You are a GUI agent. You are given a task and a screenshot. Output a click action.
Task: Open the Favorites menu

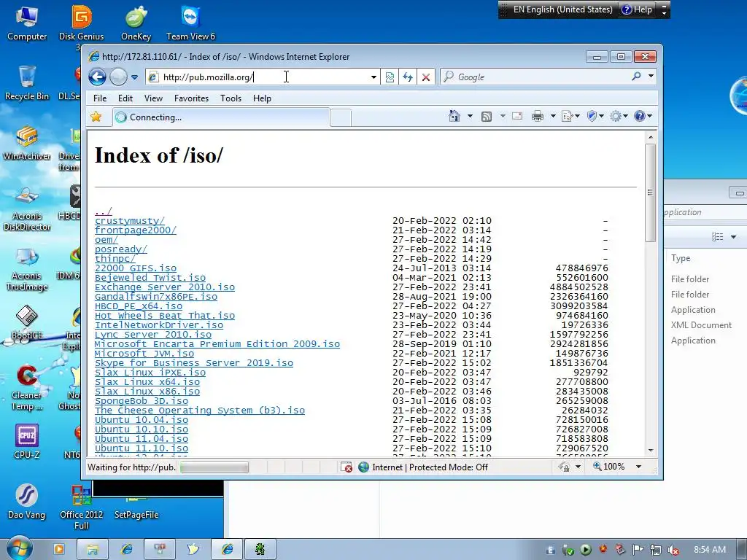[x=192, y=98]
